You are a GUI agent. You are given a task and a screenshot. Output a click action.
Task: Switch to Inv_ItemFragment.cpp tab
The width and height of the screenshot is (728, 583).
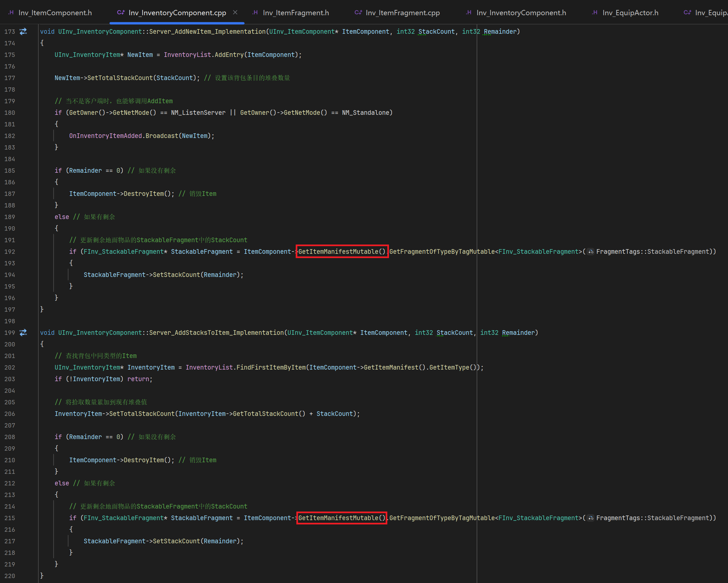[403, 13]
